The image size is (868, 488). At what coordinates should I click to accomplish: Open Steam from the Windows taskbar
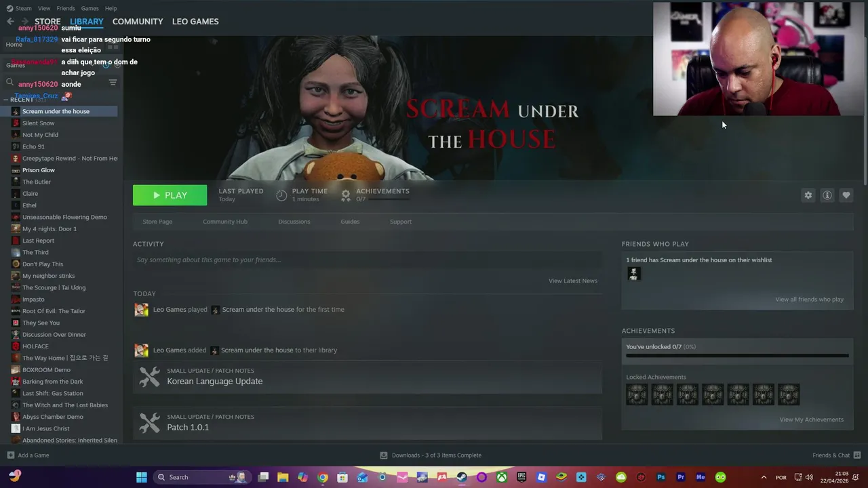462,477
